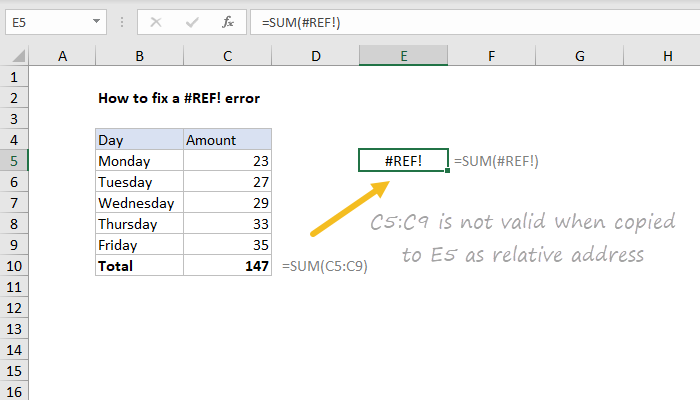Click the Select All corner triangle
The width and height of the screenshot is (700, 400).
click(15, 57)
